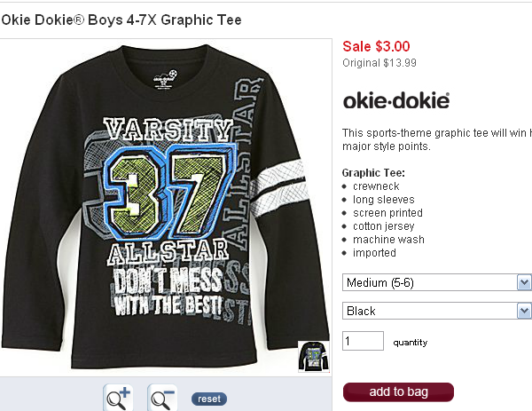Click the 'crewneck' bullet item
Screen dimensions: 532x411
click(x=376, y=186)
